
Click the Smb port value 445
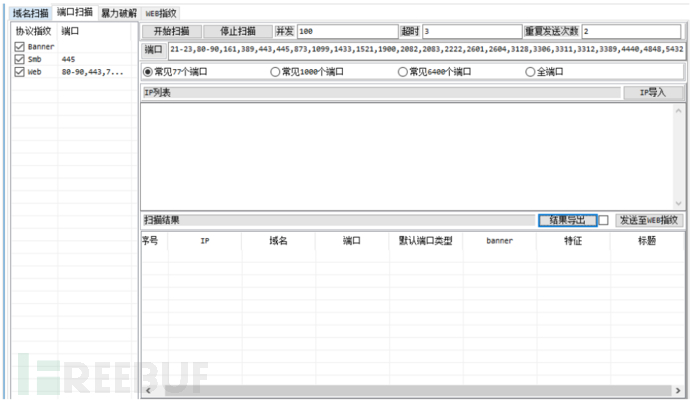point(68,59)
